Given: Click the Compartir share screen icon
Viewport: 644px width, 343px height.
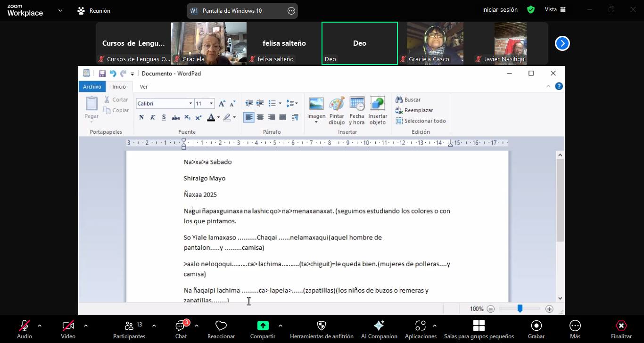Looking at the screenshot, I should (263, 326).
